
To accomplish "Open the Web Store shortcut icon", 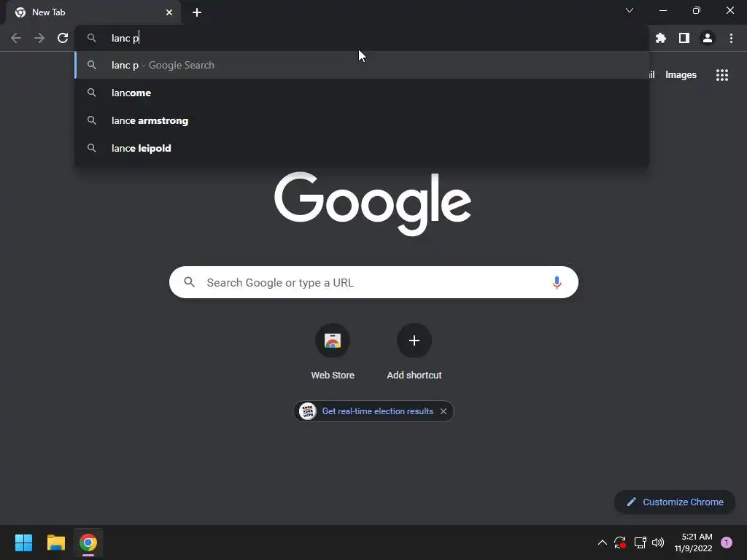I will 333,341.
